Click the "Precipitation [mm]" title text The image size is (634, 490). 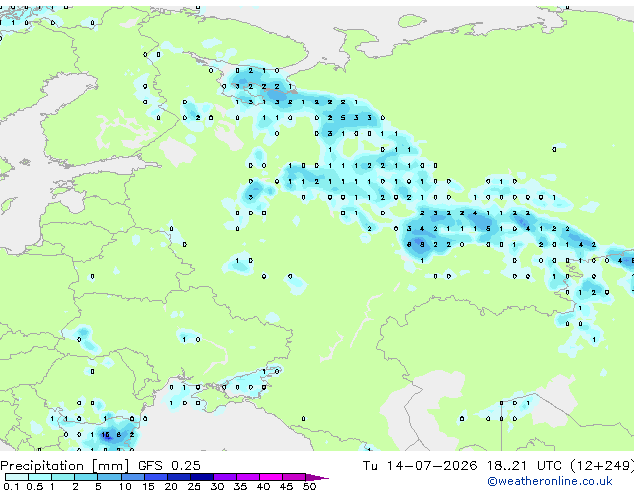65,466
